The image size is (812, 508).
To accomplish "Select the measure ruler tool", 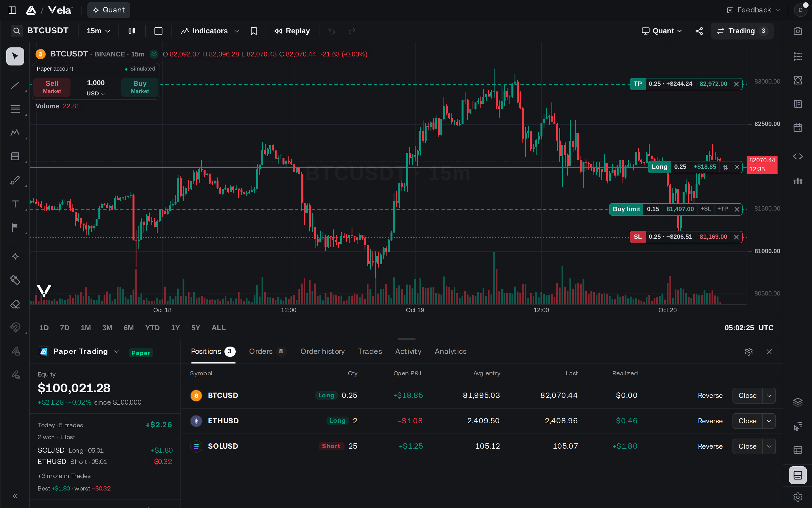I will [x=15, y=280].
